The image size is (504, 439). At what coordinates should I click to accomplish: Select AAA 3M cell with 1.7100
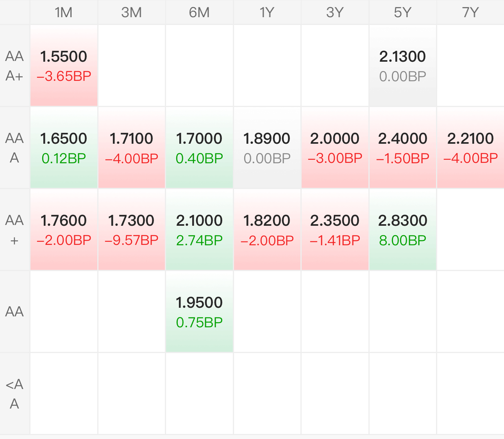[131, 148]
